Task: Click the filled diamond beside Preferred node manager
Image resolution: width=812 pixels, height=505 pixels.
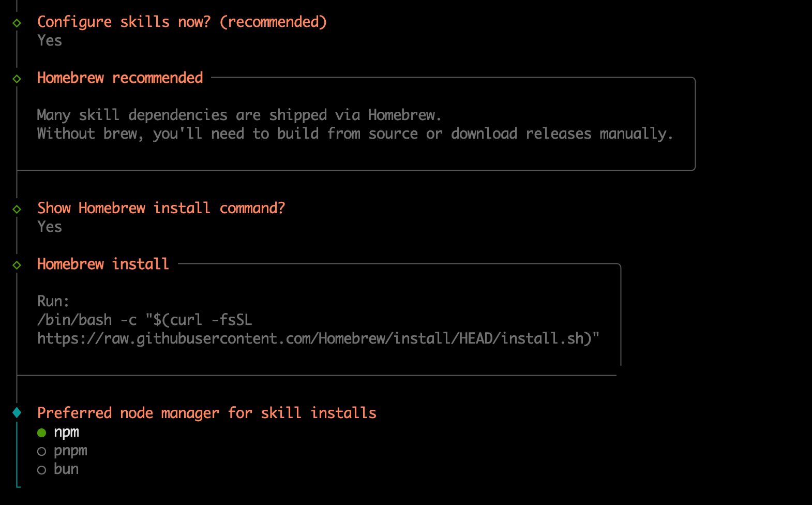Action: pos(17,412)
